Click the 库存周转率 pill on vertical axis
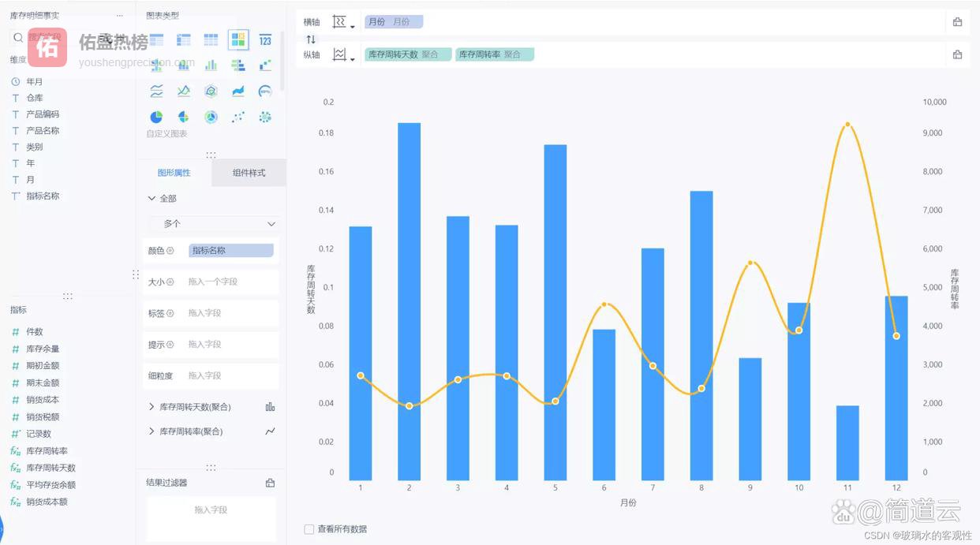Image resolution: width=980 pixels, height=545 pixels. [494, 54]
